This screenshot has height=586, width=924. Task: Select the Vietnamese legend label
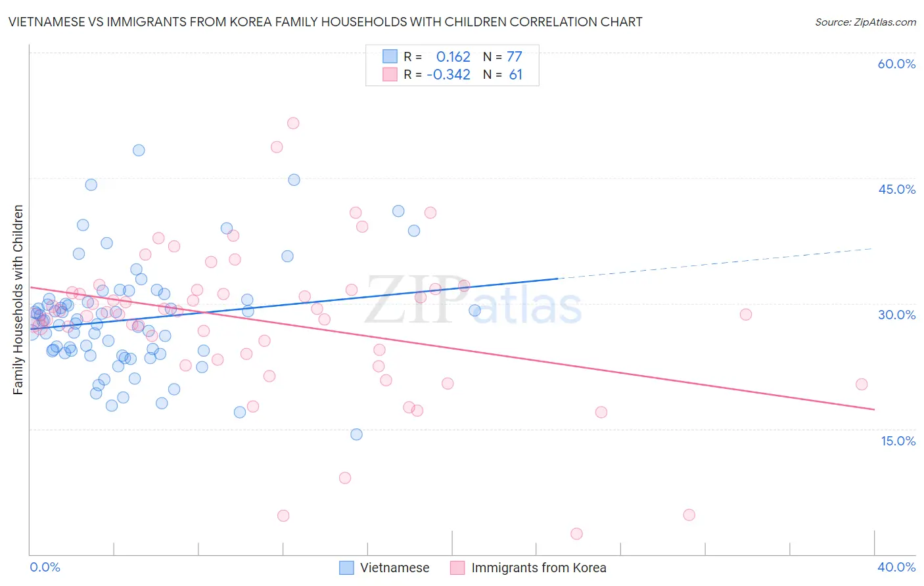394,568
